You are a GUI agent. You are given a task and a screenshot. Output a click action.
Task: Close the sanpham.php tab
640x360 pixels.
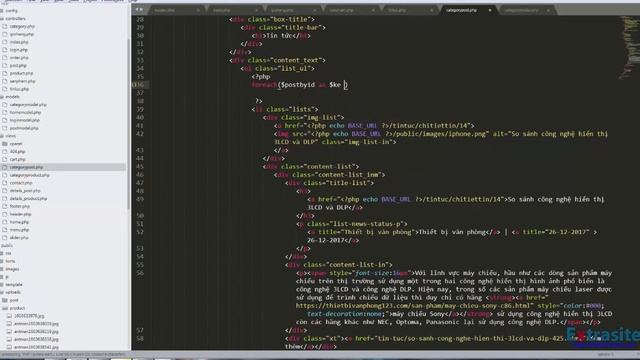(373, 10)
